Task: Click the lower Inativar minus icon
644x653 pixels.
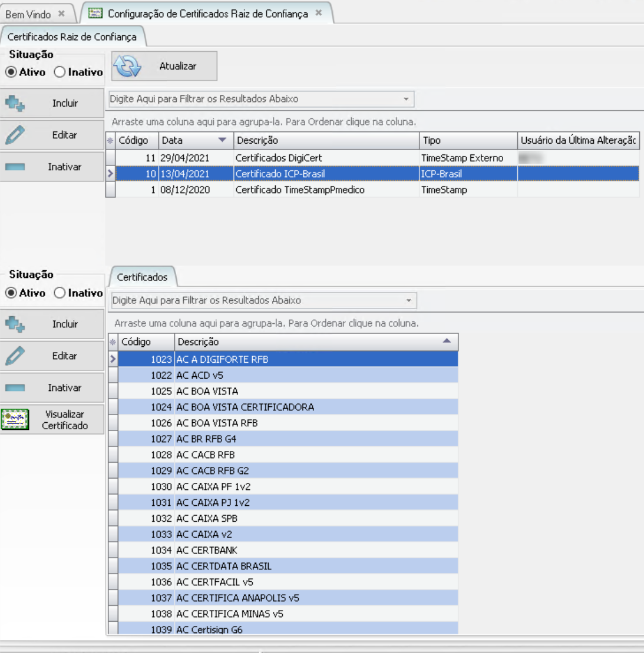Action: point(15,388)
